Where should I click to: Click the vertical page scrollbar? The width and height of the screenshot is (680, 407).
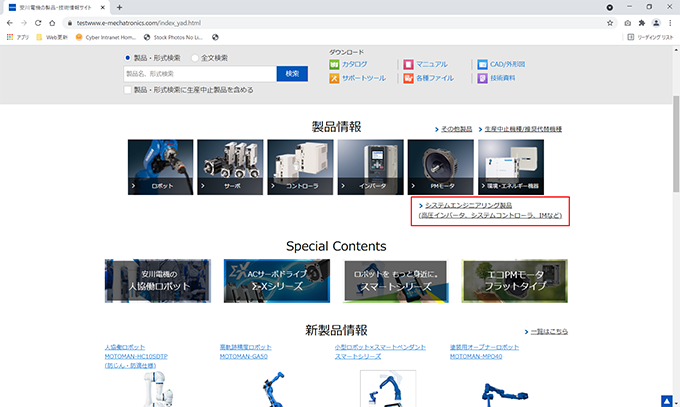click(676, 144)
